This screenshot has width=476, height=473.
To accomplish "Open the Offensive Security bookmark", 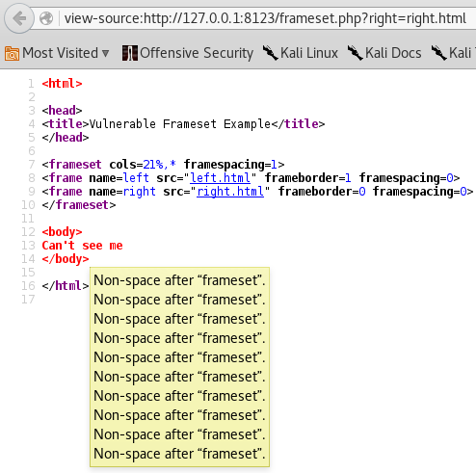I will tap(188, 53).
